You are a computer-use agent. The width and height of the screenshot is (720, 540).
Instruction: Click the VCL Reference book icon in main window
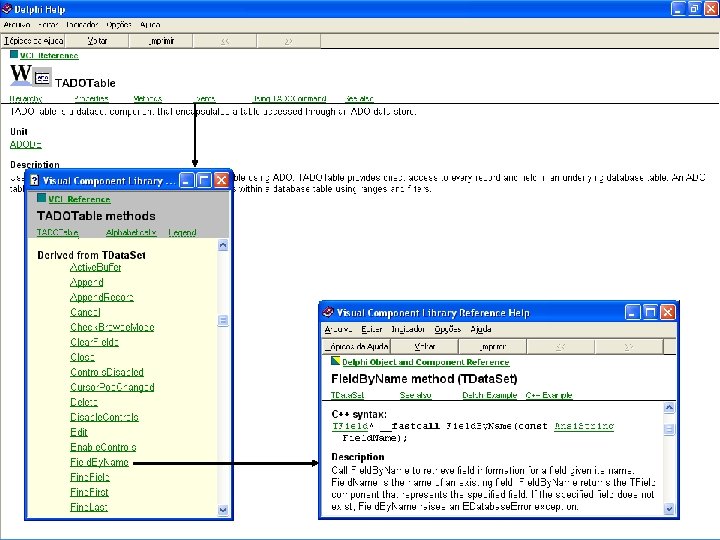[x=13, y=55]
